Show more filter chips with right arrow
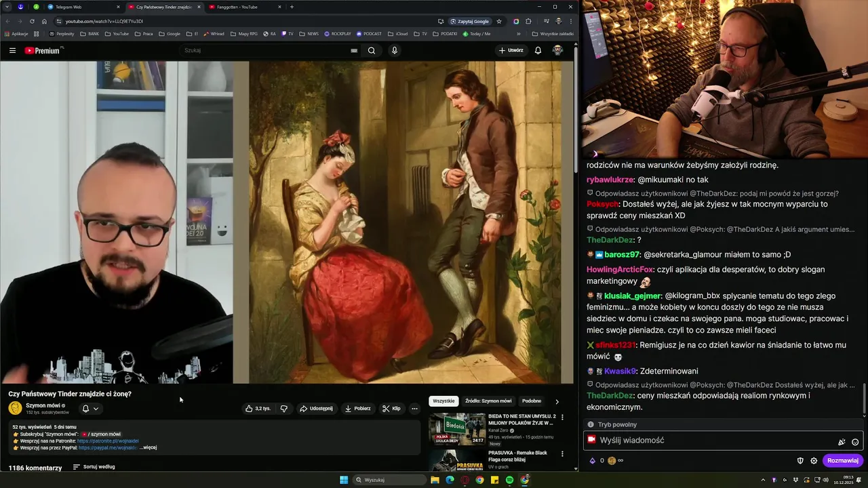Viewport: 868px width, 488px height. 557,401
